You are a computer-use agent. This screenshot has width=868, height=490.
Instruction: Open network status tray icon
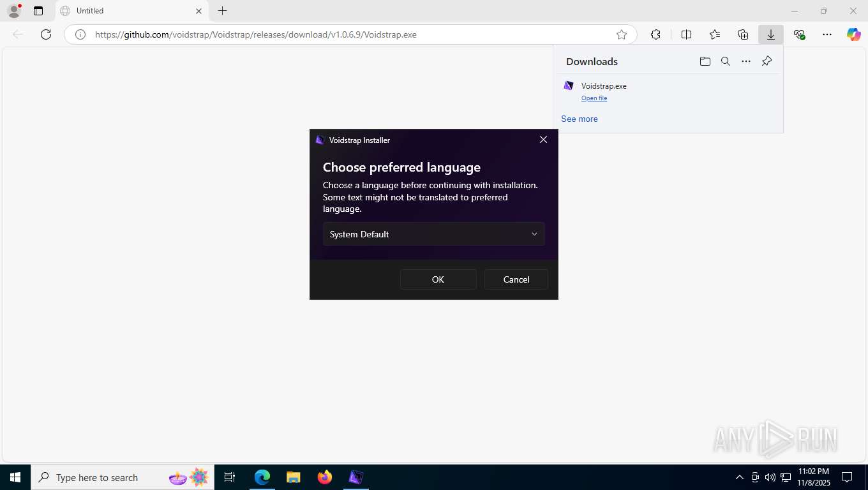pyautogui.click(x=785, y=477)
